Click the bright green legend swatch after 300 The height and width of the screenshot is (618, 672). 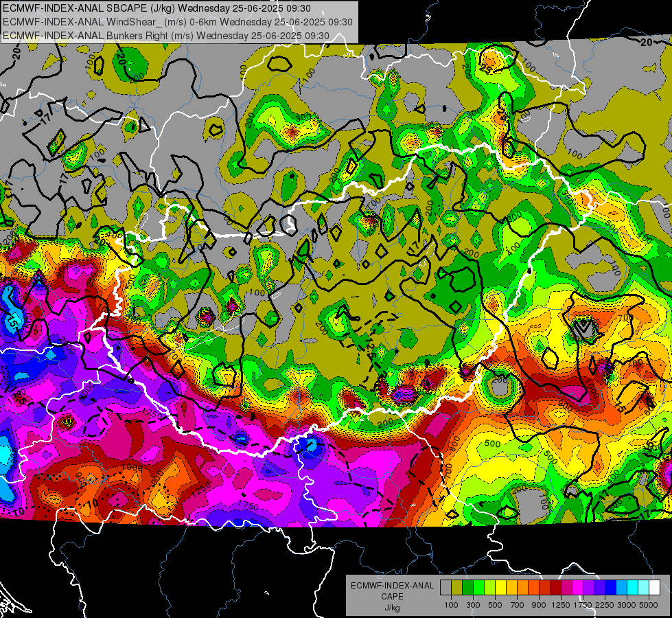478,588
